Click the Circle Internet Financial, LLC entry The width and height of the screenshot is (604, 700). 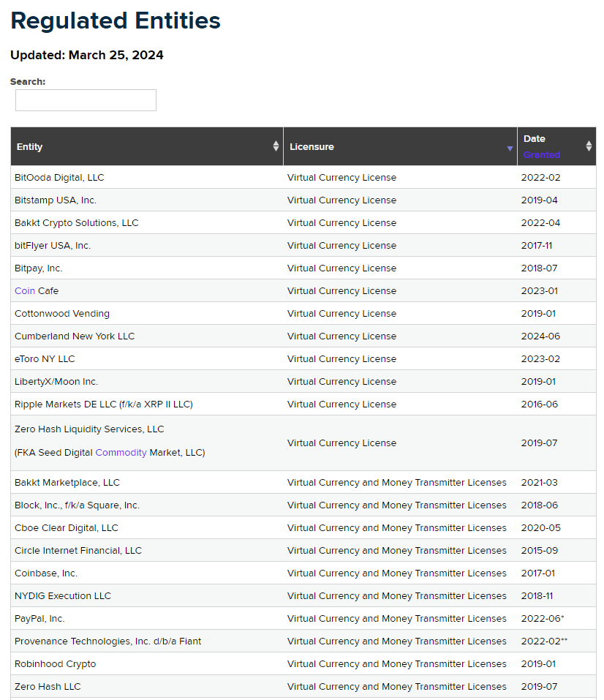[78, 550]
